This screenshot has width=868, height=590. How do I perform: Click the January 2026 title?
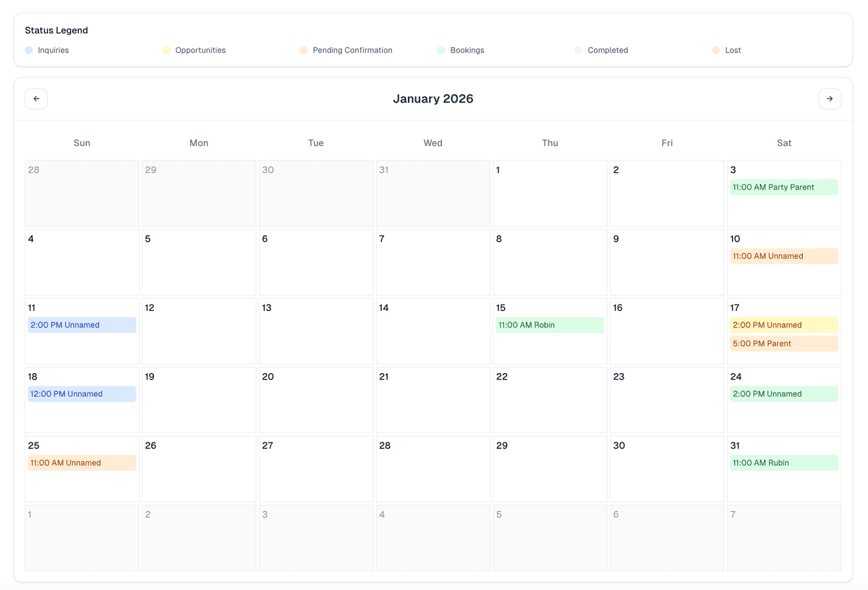[x=433, y=98]
